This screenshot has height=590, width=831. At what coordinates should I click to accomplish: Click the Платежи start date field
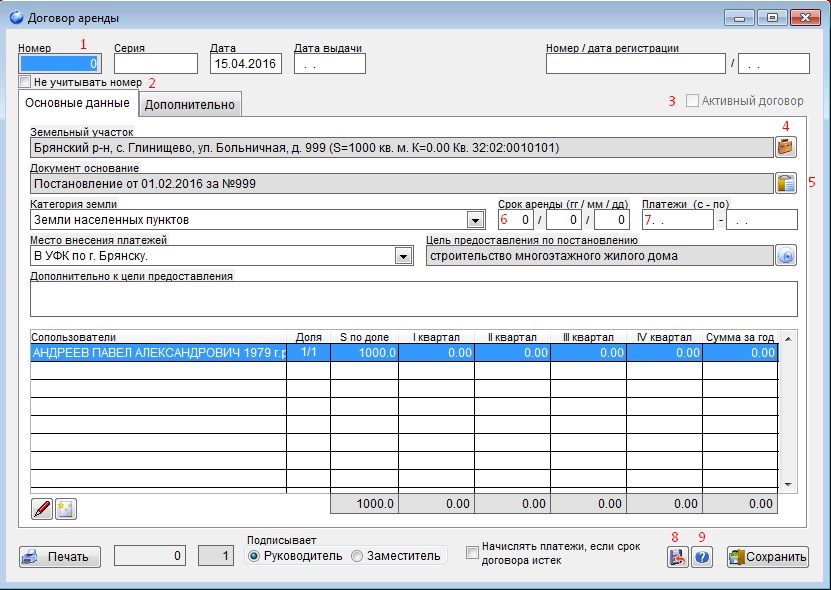678,219
